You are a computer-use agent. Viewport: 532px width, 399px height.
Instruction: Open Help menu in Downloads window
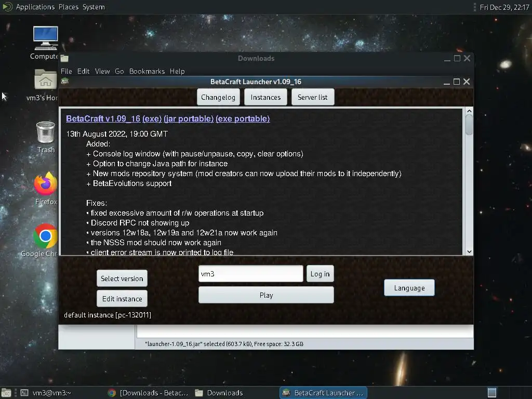point(177,71)
